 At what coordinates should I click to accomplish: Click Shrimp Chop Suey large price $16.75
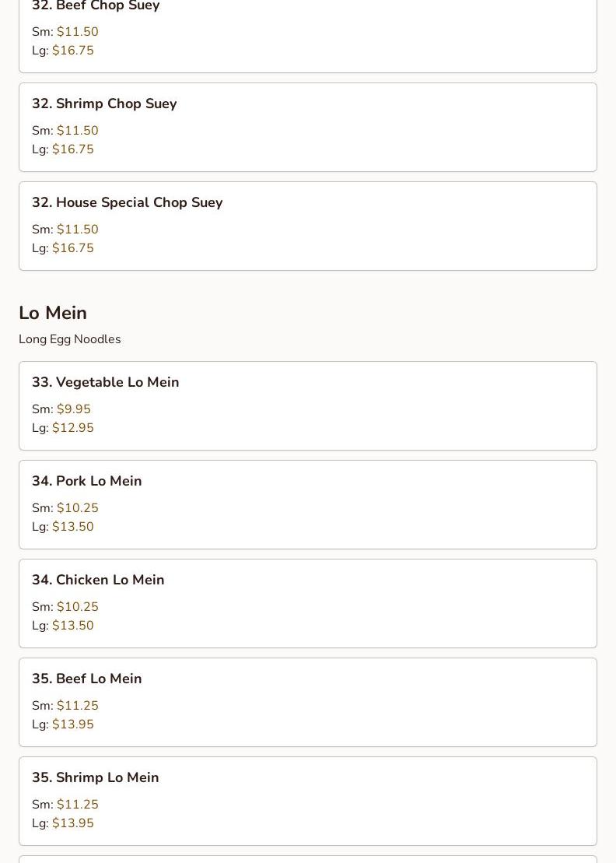click(x=72, y=149)
